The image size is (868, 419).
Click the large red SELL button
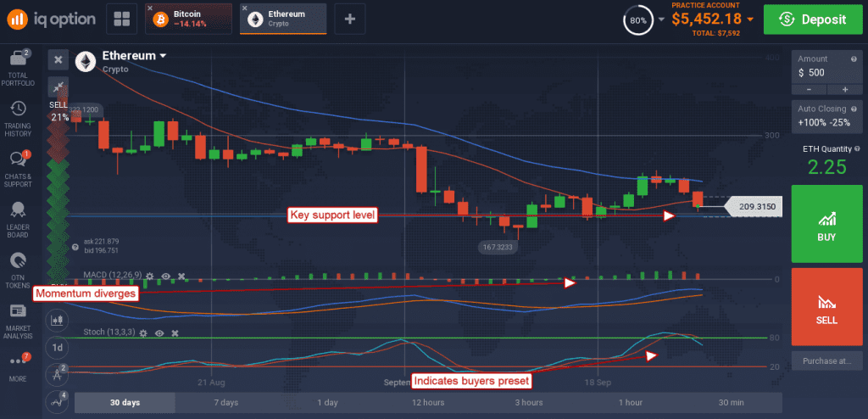click(x=826, y=306)
